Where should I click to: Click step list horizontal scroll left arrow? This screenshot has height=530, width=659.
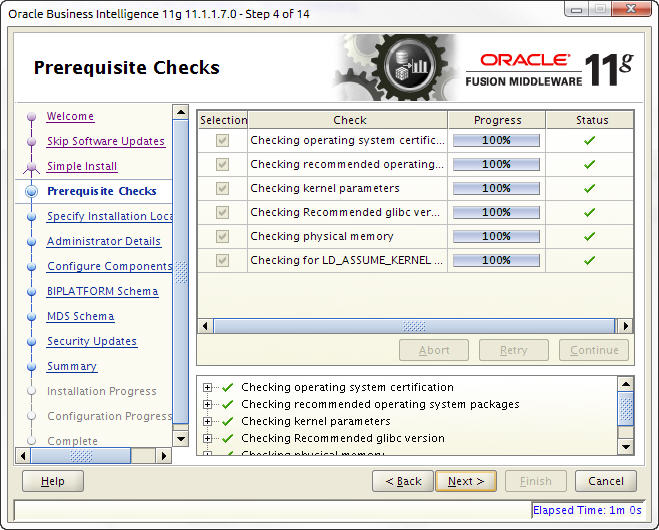23,456
